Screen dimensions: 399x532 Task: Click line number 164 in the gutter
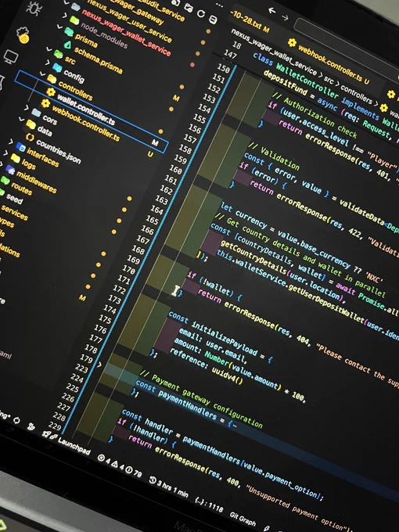pyautogui.click(x=156, y=210)
